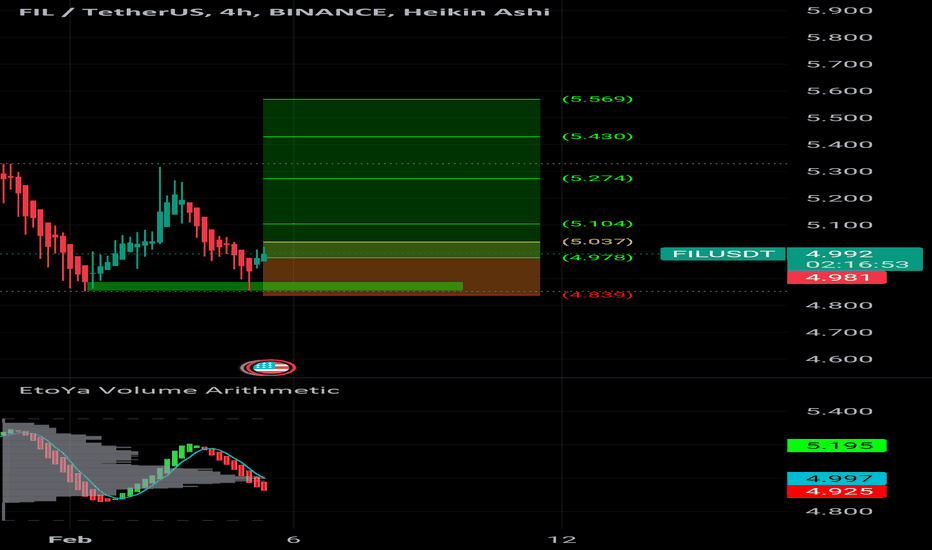Screen dimensions: 932x550
Task: Click the FILUSDT symbol price label
Action: point(723,254)
